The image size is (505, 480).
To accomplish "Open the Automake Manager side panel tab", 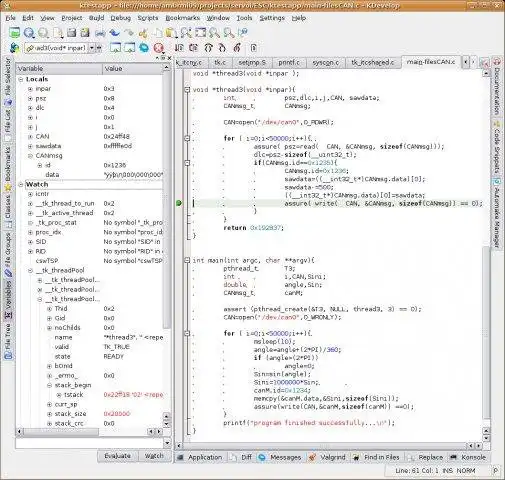I will click(497, 214).
